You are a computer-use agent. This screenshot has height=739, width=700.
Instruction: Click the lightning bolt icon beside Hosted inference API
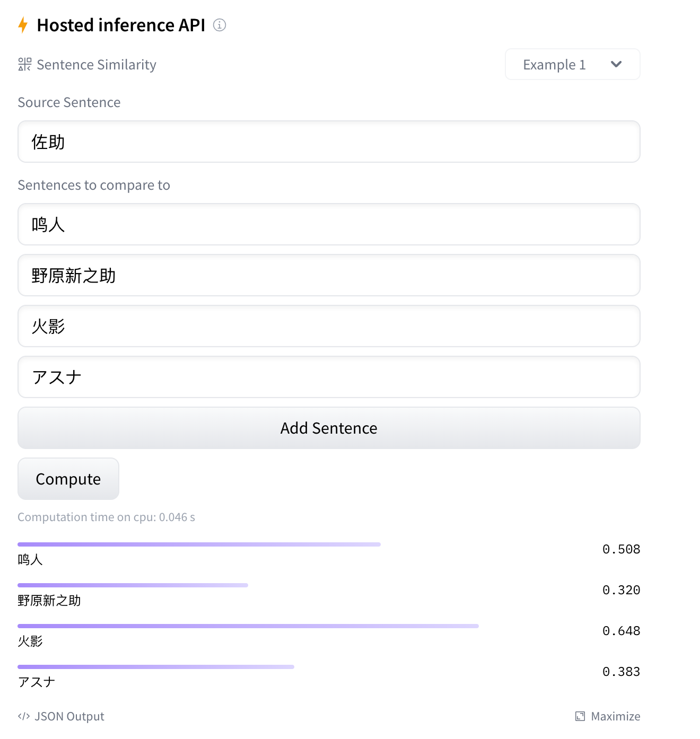(23, 25)
